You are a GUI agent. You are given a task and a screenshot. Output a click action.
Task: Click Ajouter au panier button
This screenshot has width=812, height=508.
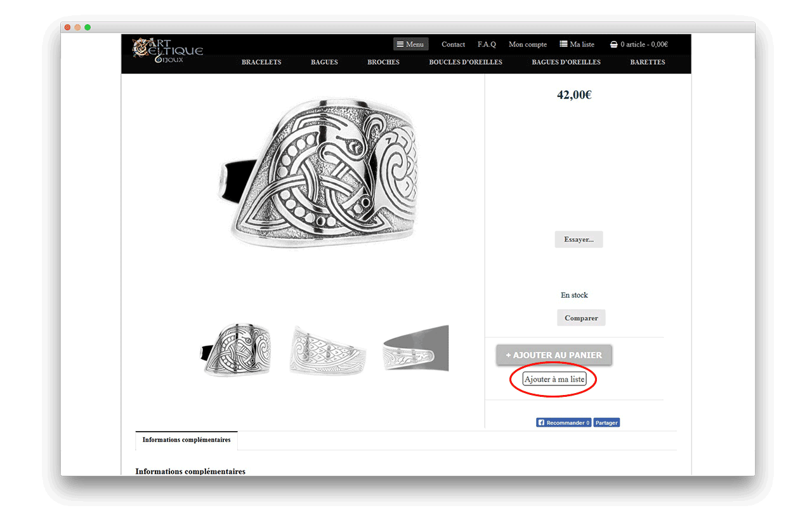(554, 356)
